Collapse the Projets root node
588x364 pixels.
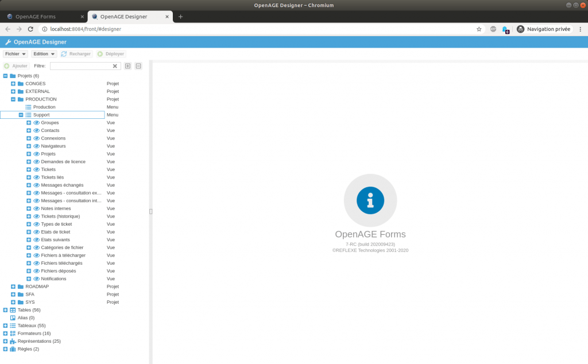pos(5,76)
